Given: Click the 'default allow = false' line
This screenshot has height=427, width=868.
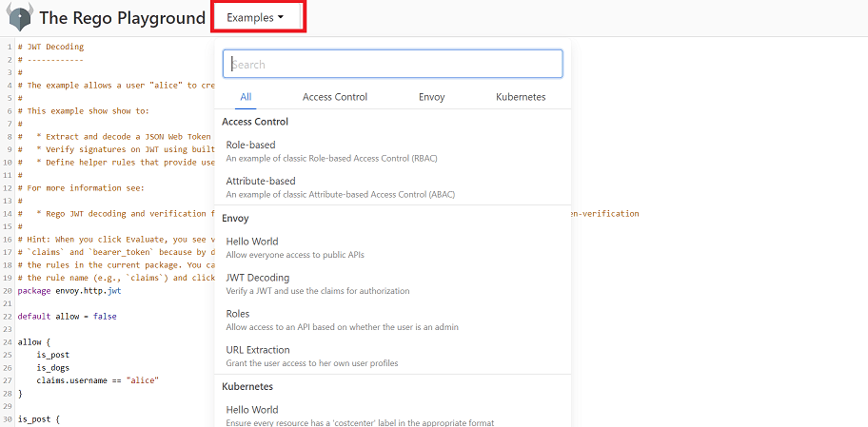Looking at the screenshot, I should coord(67,317).
